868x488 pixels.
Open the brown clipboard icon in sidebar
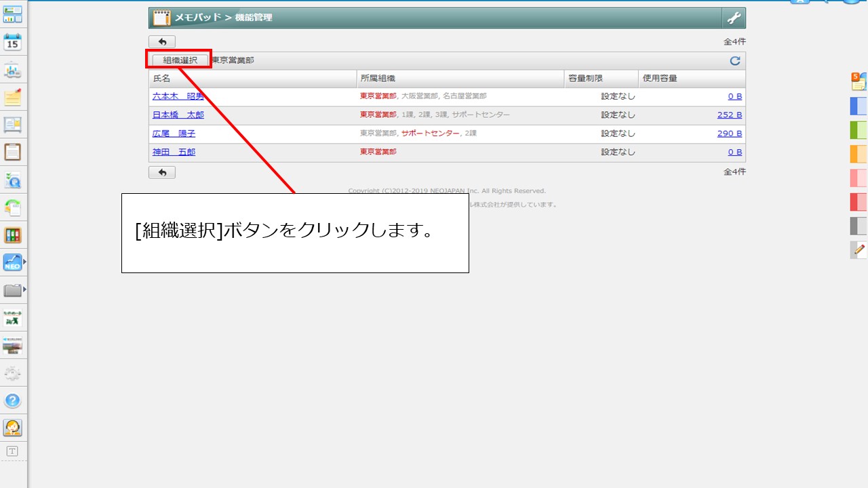(13, 152)
